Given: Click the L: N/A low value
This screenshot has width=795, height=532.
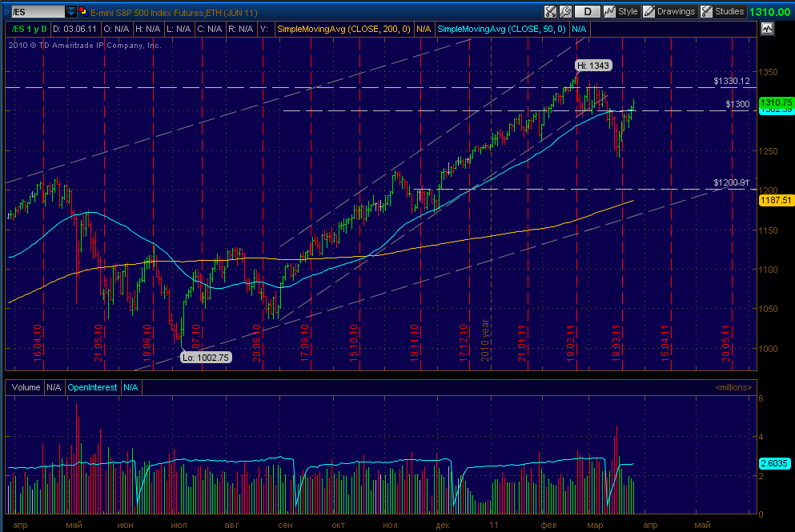Looking at the screenshot, I should [x=179, y=30].
